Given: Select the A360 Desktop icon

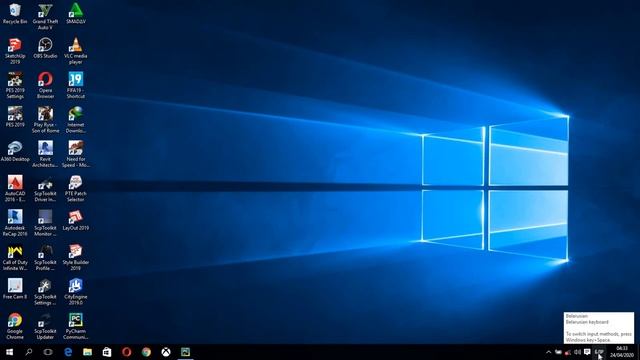Looking at the screenshot, I should [x=15, y=151].
